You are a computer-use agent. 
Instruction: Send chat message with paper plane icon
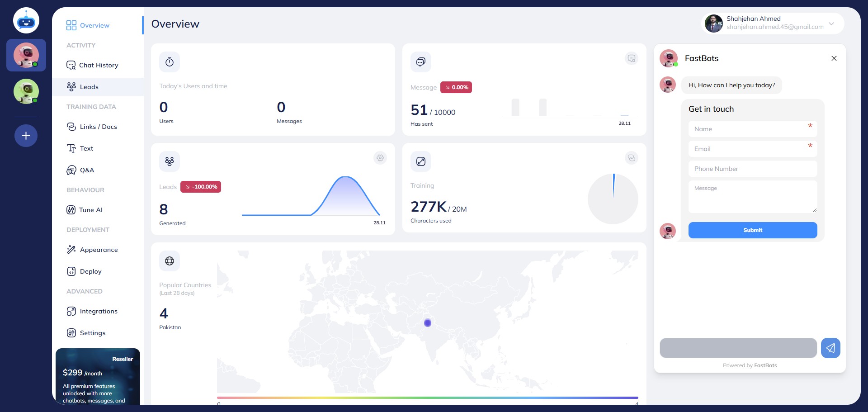pyautogui.click(x=830, y=348)
